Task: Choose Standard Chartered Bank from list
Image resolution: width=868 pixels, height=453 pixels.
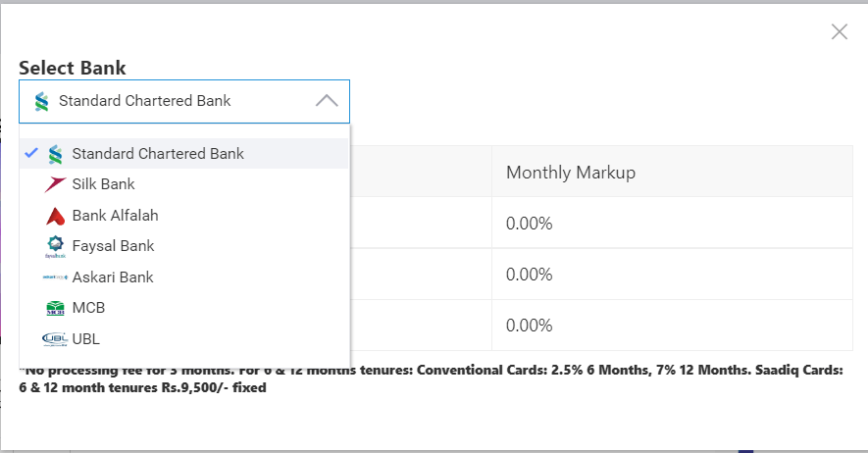Action: pyautogui.click(x=184, y=153)
